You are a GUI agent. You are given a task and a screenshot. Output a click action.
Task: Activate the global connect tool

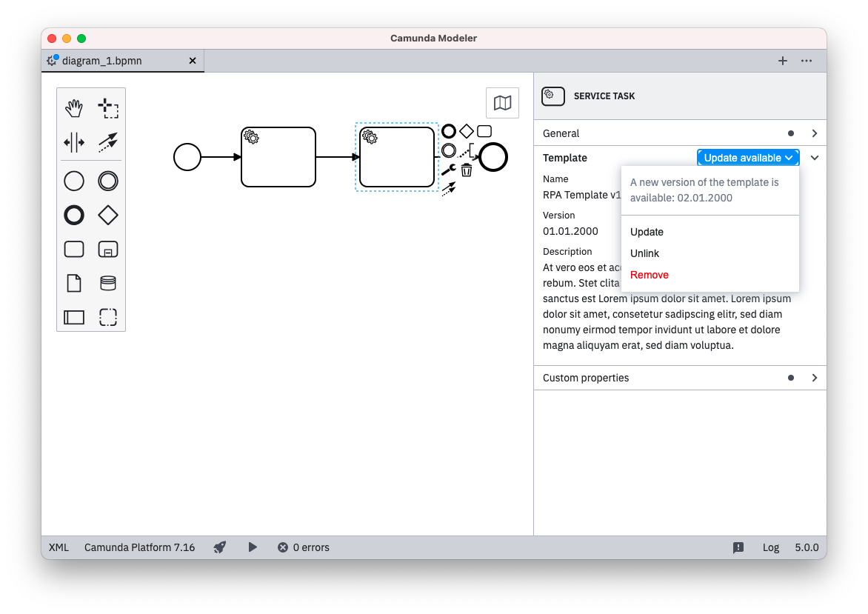pos(108,142)
